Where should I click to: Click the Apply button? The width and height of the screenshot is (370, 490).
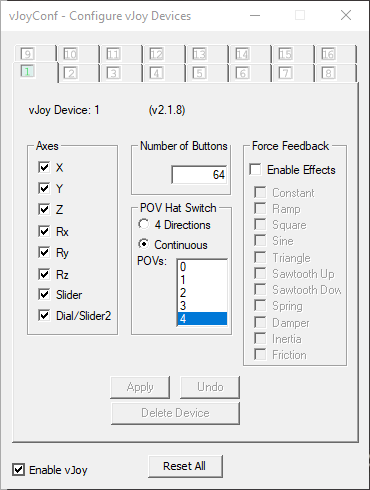click(140, 387)
